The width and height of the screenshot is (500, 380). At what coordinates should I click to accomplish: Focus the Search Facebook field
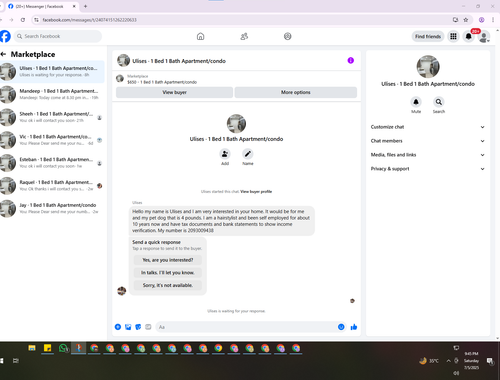click(x=58, y=36)
